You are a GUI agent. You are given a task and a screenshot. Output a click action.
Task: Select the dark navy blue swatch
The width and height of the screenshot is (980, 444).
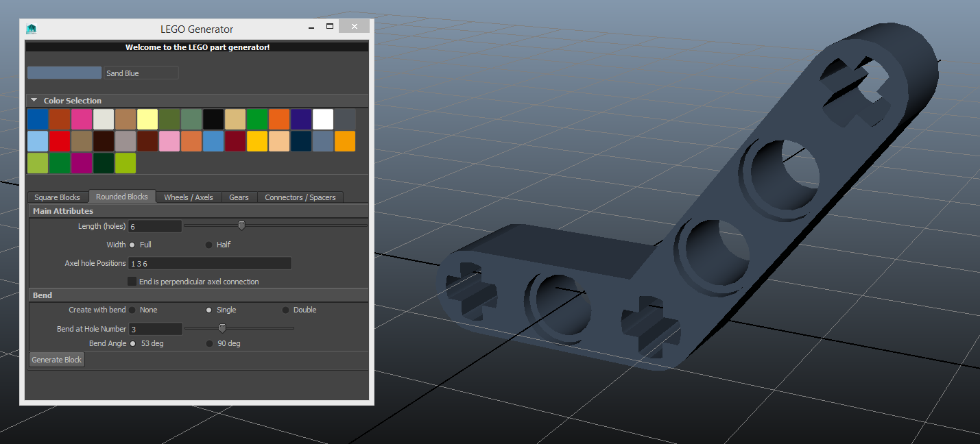pyautogui.click(x=301, y=141)
